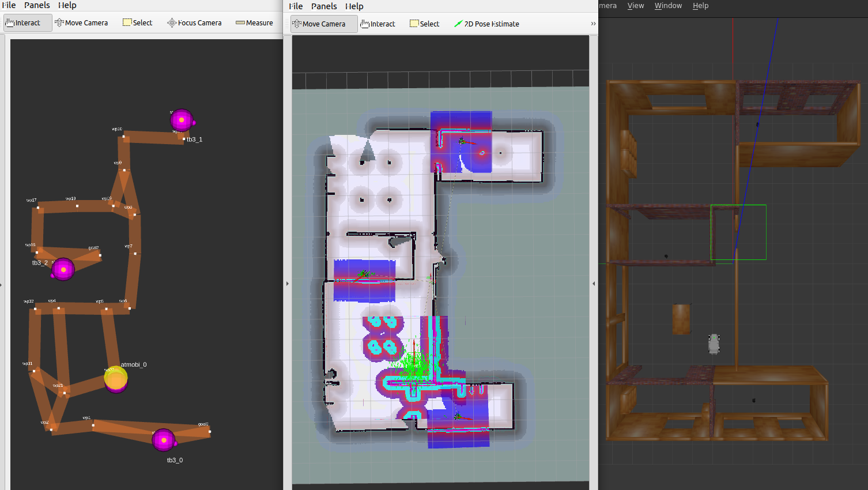Open File menu in left RViz window
Viewport: 868px width, 490px height.
(9, 5)
